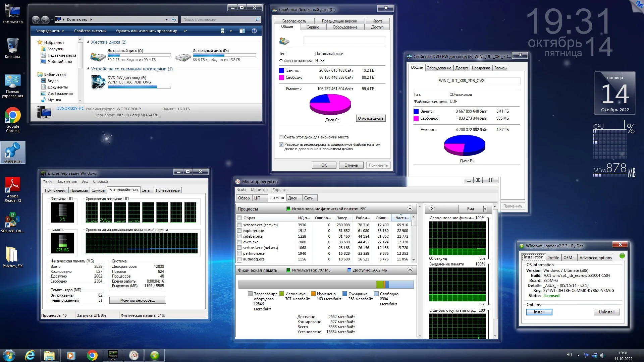This screenshot has width=644, height=362.
Task: Check explorer.exe process checkbox
Action: tap(239, 231)
